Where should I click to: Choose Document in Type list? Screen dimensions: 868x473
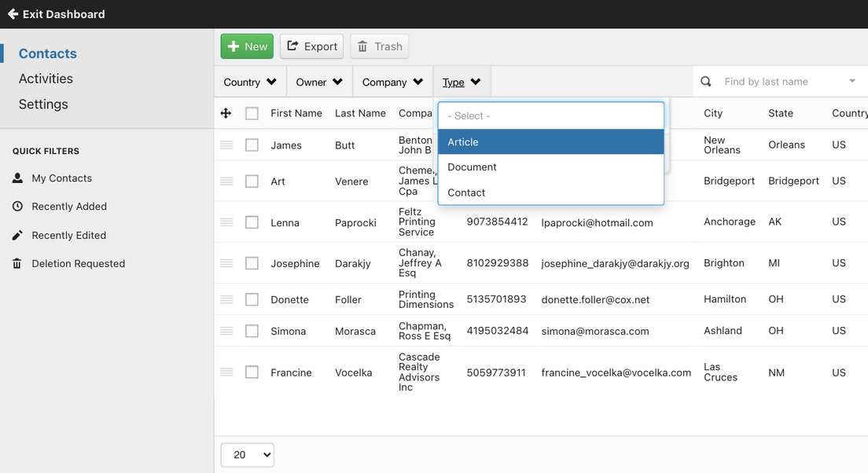[551, 167]
